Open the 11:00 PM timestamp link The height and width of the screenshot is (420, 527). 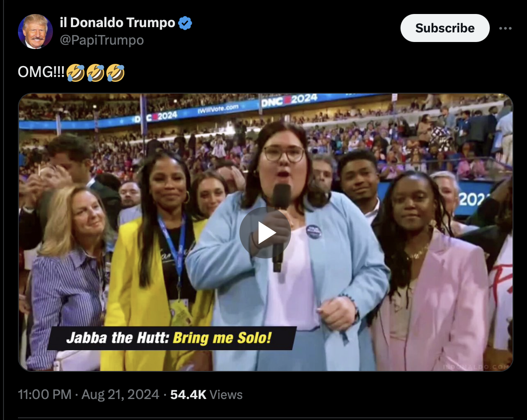(x=44, y=395)
